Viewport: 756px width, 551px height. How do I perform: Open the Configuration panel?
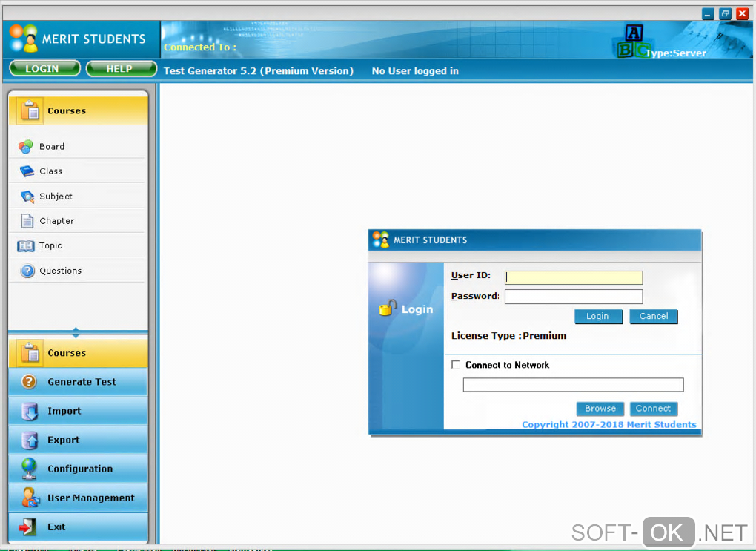pyautogui.click(x=78, y=469)
